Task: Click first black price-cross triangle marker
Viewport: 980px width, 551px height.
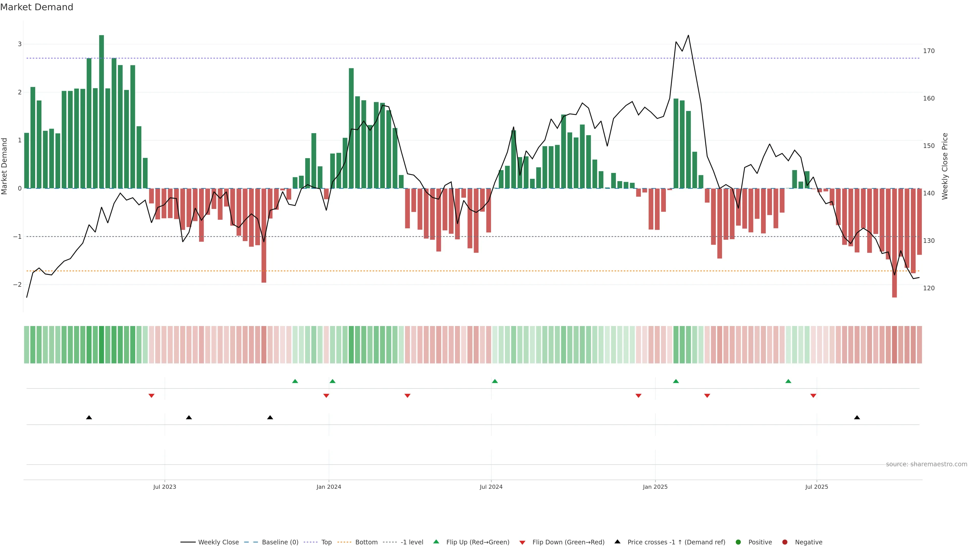Action: [89, 418]
